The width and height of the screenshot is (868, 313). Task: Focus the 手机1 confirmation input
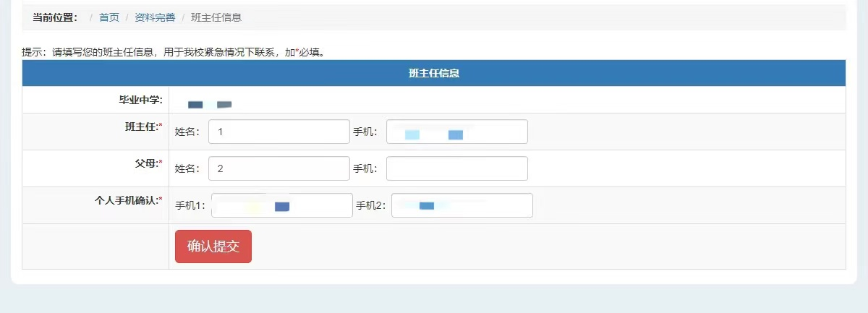point(281,205)
